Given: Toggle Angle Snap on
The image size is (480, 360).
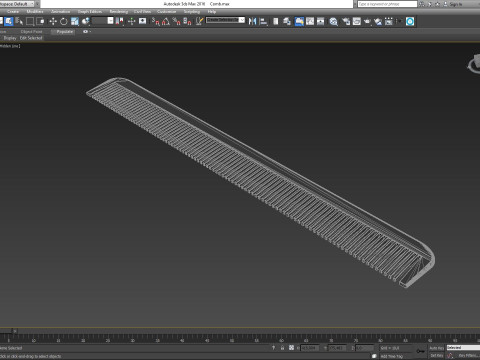Looking at the screenshot, I should point(166,21).
